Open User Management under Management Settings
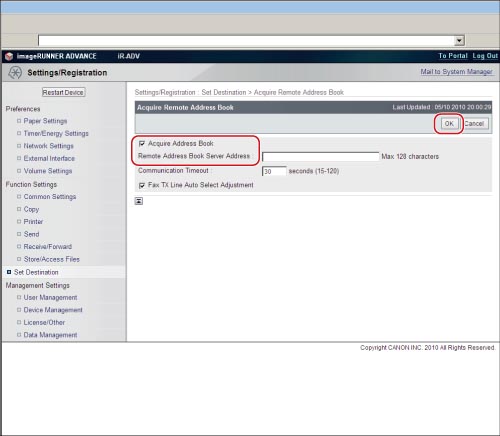Image resolution: width=500 pixels, height=436 pixels. pos(50,297)
